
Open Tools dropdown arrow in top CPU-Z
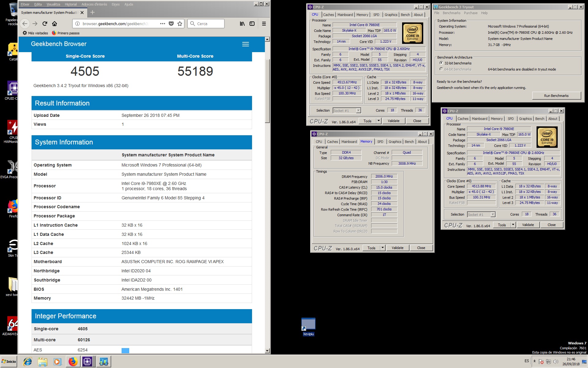pos(379,121)
